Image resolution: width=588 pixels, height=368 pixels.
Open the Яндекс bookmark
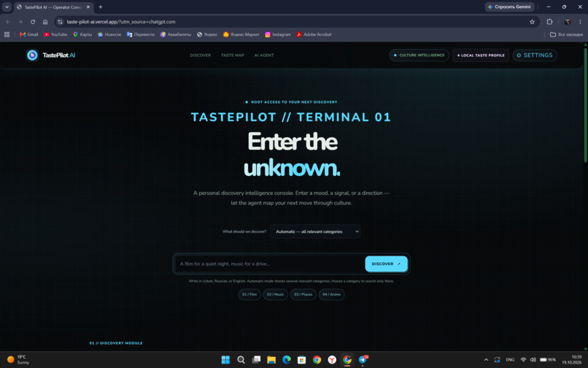pyautogui.click(x=207, y=34)
